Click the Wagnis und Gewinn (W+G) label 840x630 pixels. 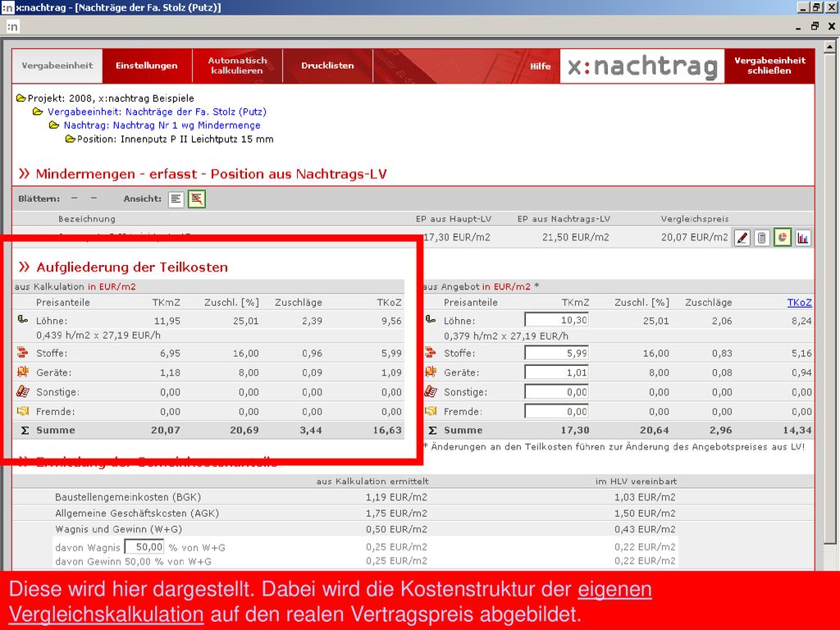118,529
